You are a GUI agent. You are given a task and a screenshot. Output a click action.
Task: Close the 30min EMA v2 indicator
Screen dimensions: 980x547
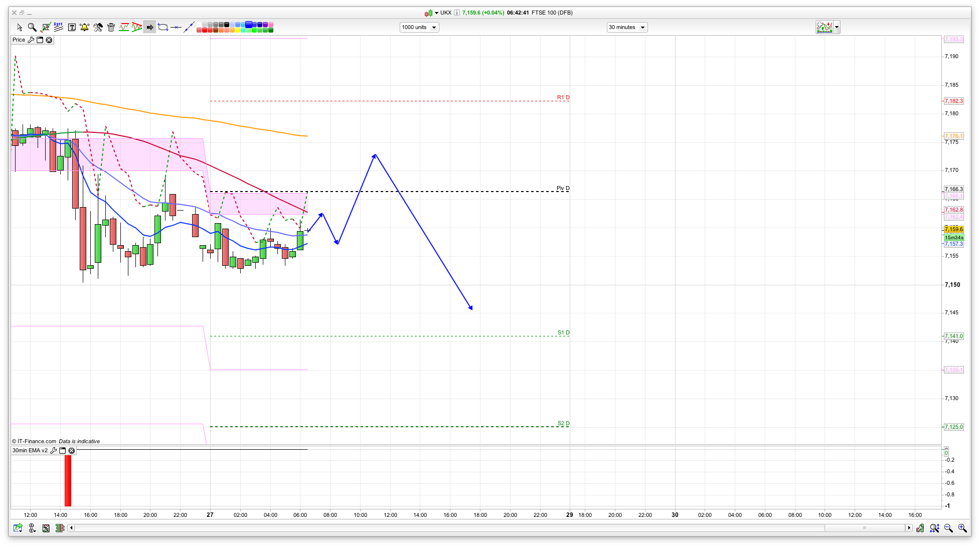coord(72,450)
